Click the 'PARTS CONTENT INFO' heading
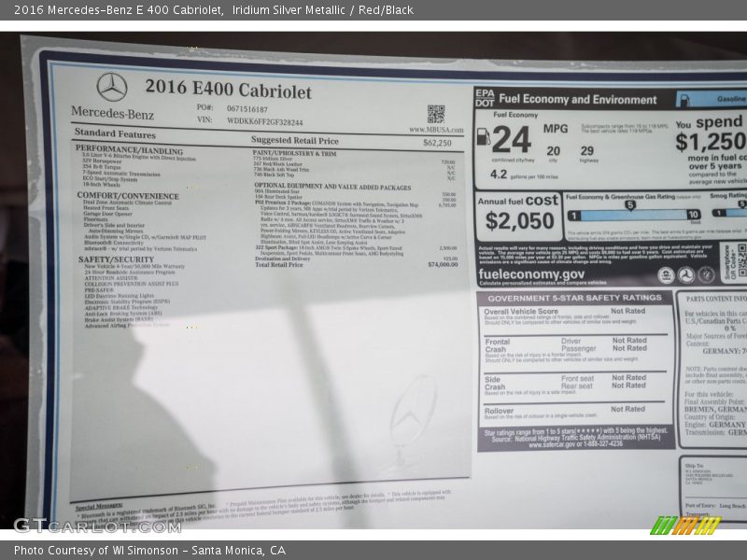The image size is (747, 560). (716, 299)
